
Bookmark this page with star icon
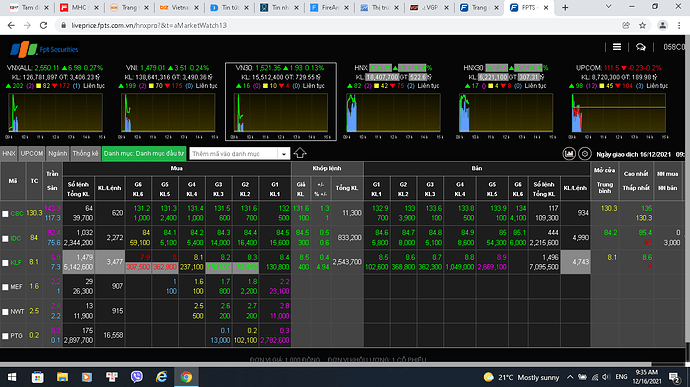click(x=642, y=26)
